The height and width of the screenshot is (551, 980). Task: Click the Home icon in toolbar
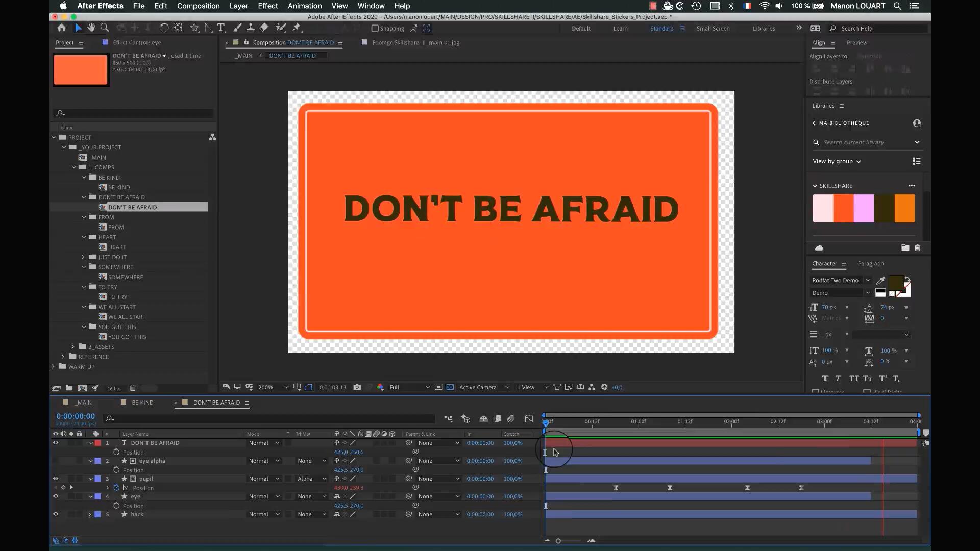pos(62,28)
